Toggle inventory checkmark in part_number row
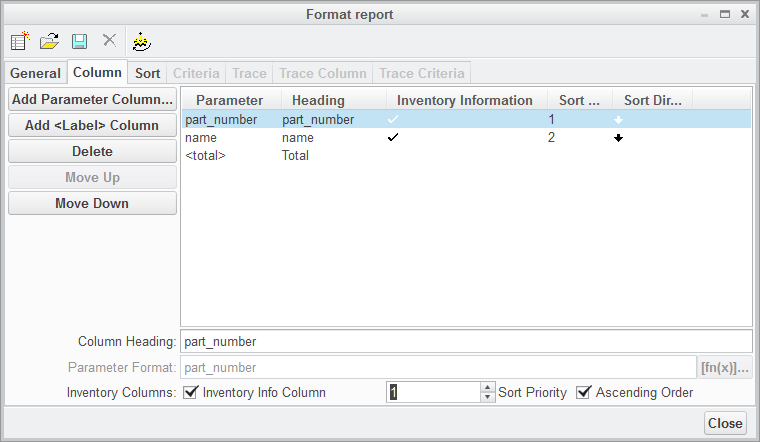 point(393,119)
